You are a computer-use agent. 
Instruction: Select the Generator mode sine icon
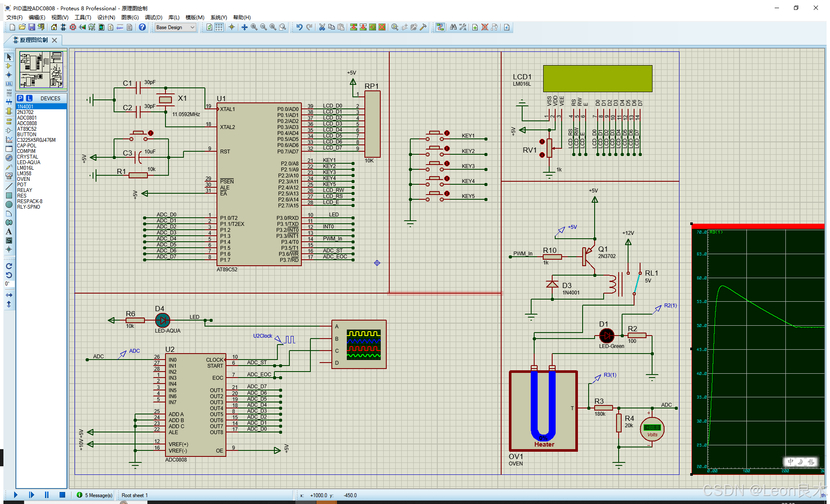coord(9,158)
